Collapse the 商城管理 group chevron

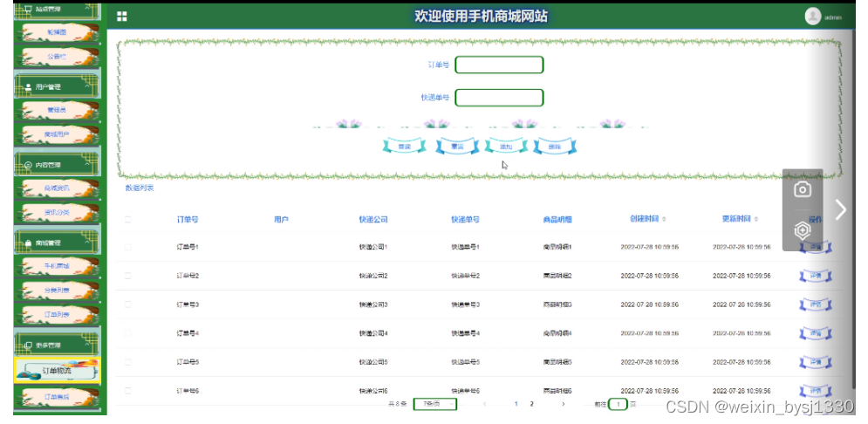pos(87,243)
